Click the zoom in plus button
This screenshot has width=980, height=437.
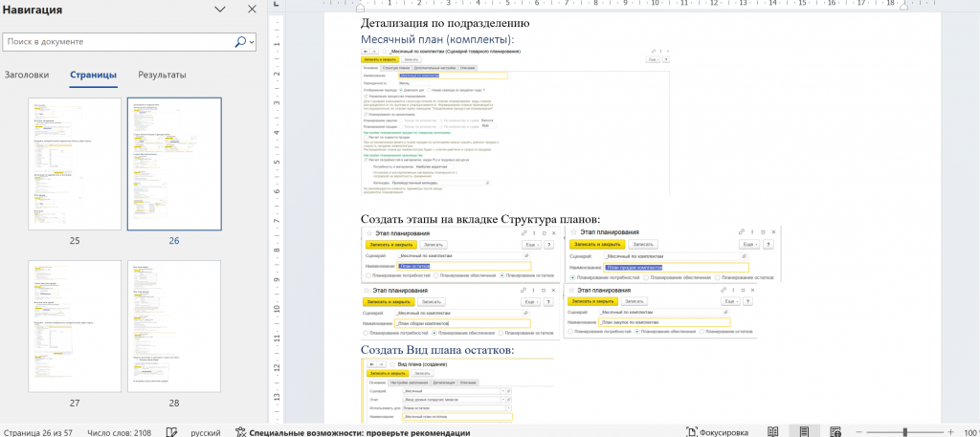(x=952, y=431)
